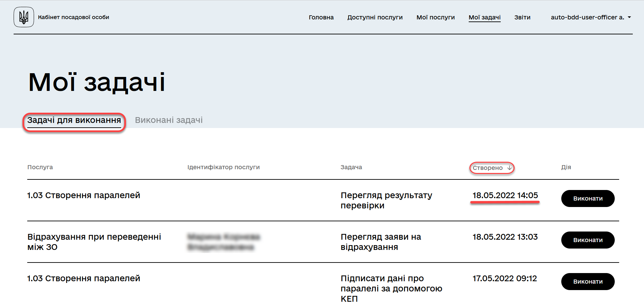This screenshot has height=302, width=644.
Task: Click the date 17.05.2022 09:12
Action: pos(505,278)
